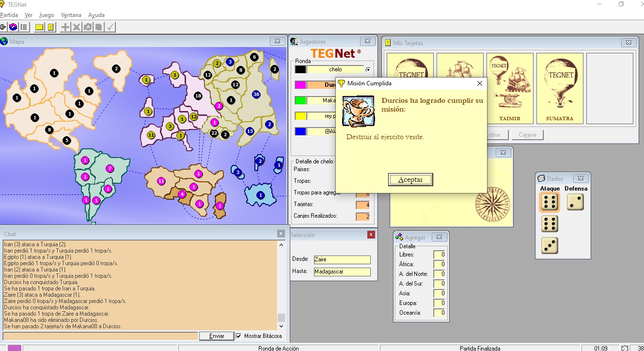The height and width of the screenshot is (351, 644).
Task: Click the blue player color swatch
Action: (300, 131)
